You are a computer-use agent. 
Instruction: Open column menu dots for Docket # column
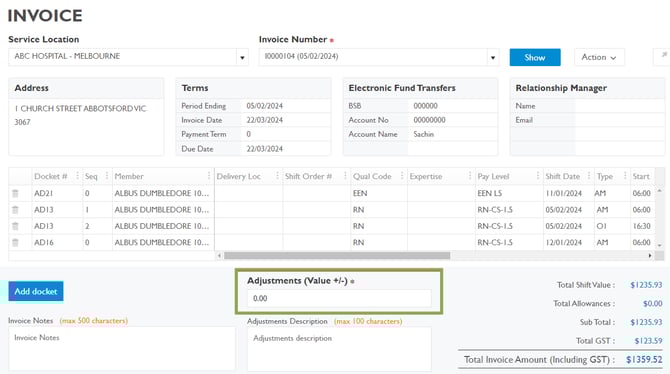pyautogui.click(x=77, y=176)
